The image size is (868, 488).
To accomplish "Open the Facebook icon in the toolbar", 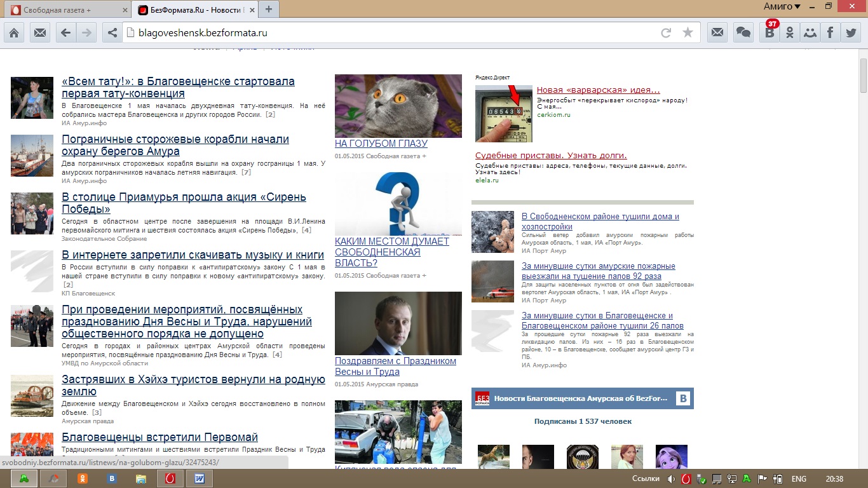I will (830, 33).
